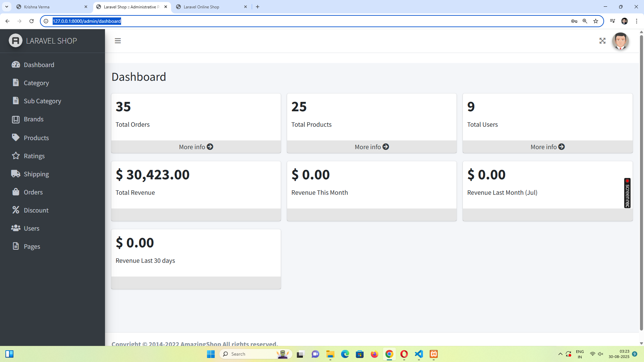Click the Users group icon
This screenshot has height=362, width=644.
click(16, 228)
